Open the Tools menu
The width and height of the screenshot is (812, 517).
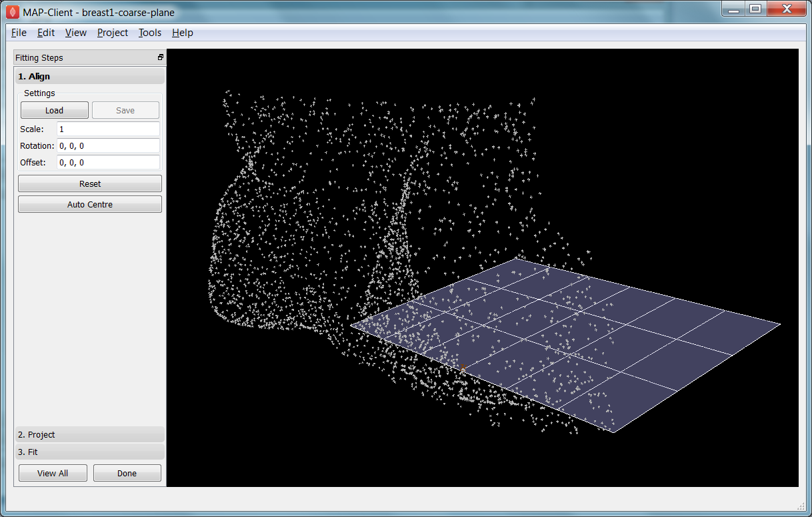(x=150, y=33)
